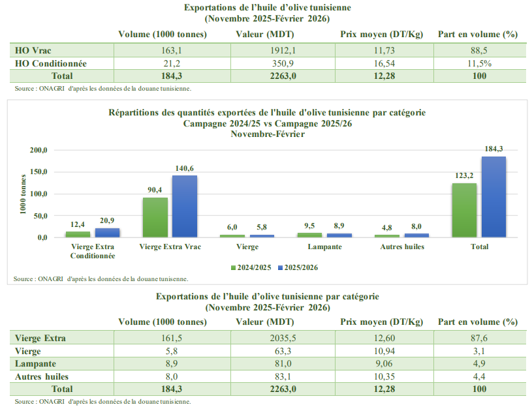The width and height of the screenshot is (532, 407).
Task: Select the blue Vierge Extra Conditionnée bar
Action: coord(107,232)
